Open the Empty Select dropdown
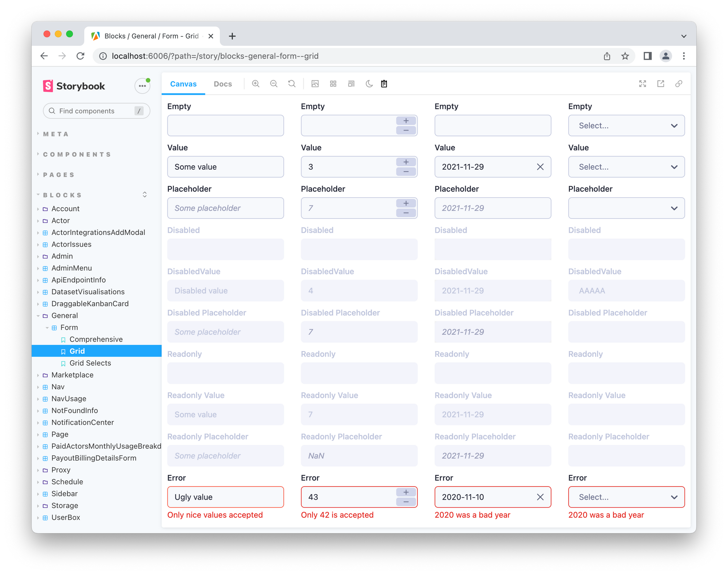 pyautogui.click(x=626, y=126)
